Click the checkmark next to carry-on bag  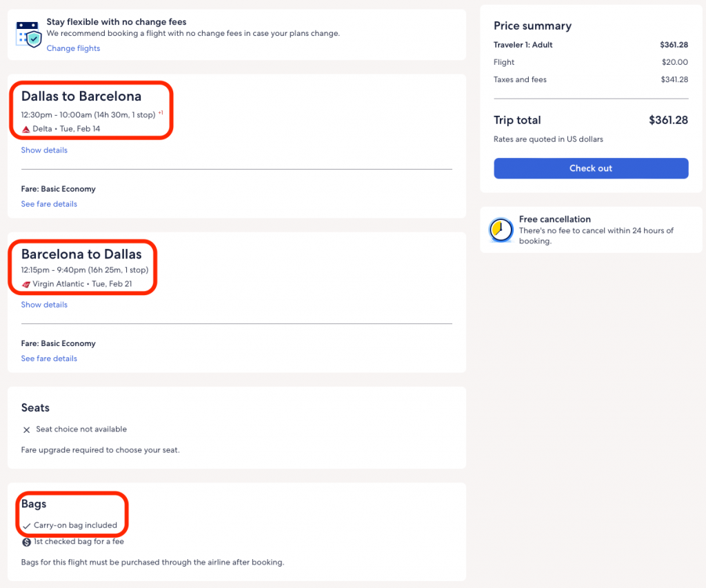(x=26, y=525)
